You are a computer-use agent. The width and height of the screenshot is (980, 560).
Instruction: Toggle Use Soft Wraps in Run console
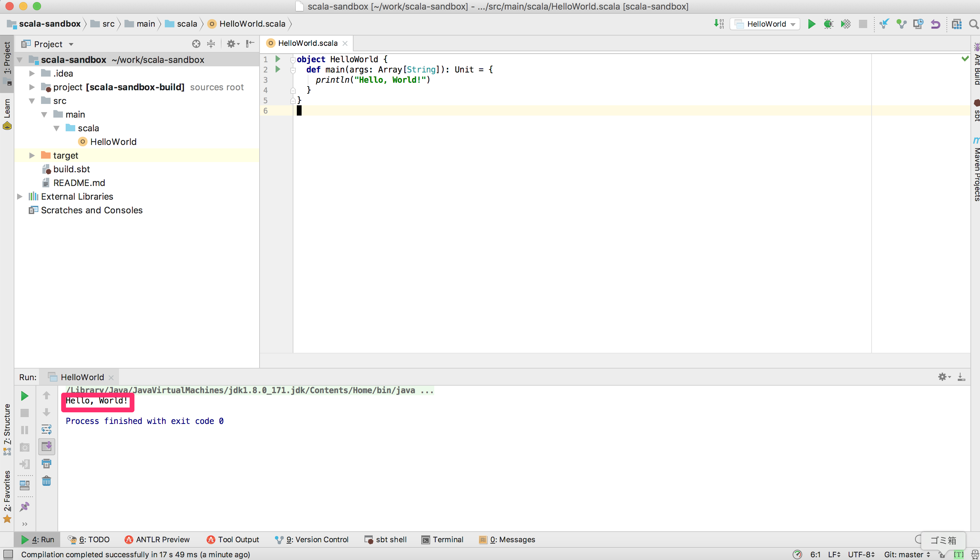tap(47, 429)
